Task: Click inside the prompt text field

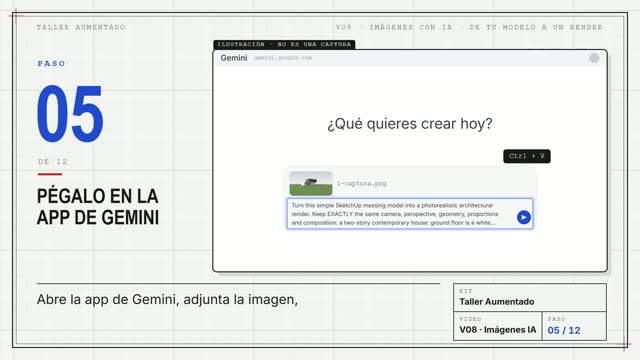Action: coord(410,214)
